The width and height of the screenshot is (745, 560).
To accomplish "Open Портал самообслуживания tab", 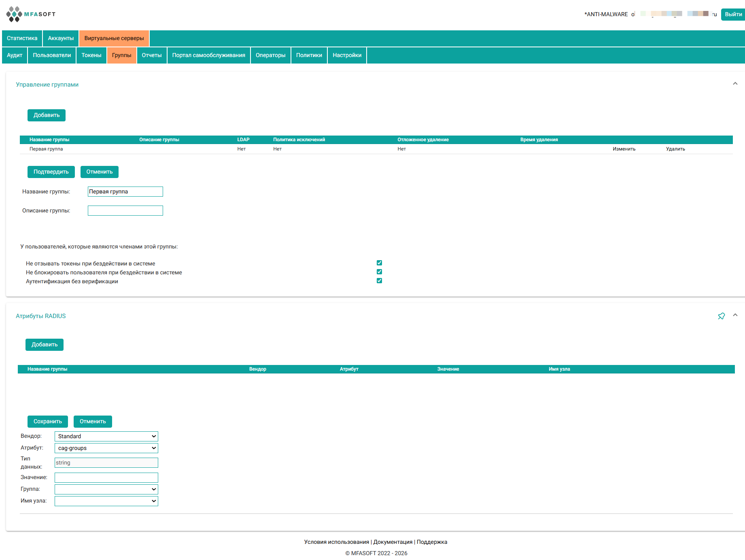I will 209,55.
